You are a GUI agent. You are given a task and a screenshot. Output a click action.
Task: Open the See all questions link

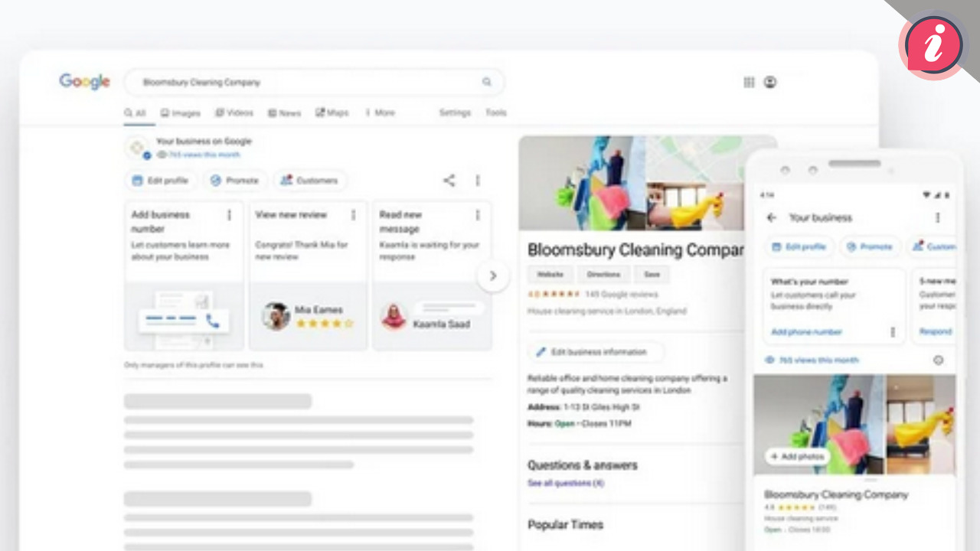[x=565, y=484]
